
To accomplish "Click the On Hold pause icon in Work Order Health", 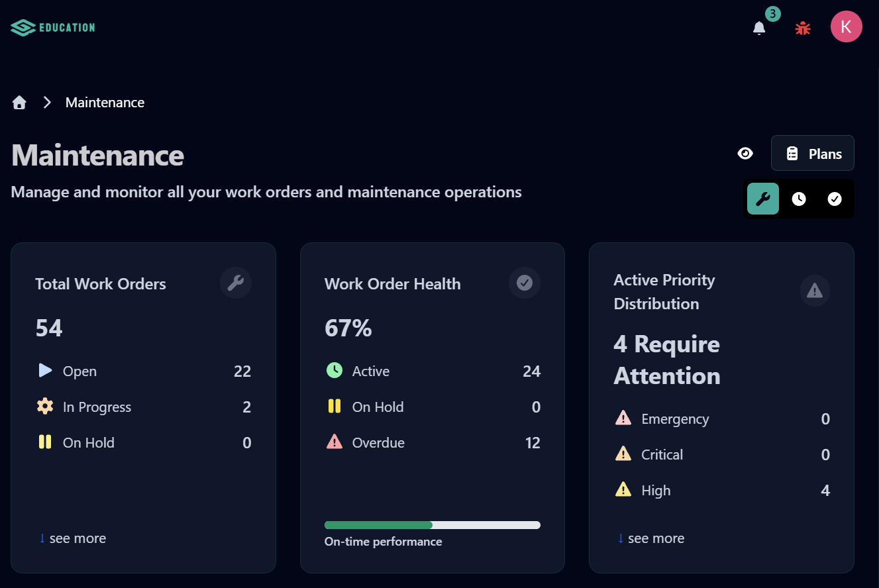I will point(335,407).
